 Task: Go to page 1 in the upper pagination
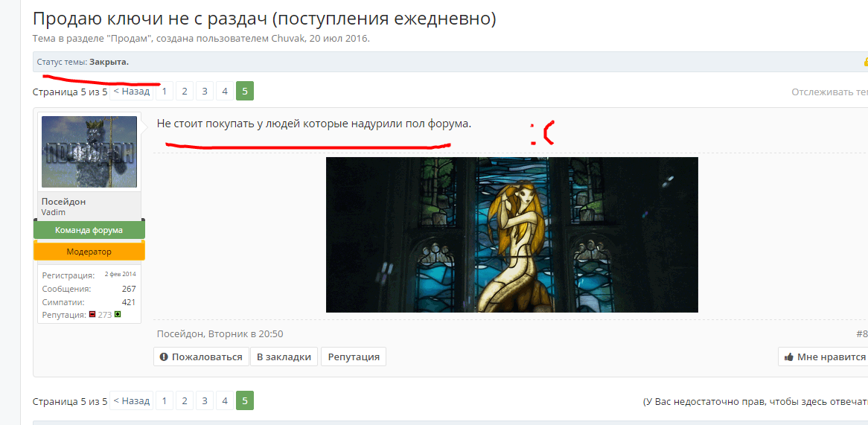click(x=165, y=92)
